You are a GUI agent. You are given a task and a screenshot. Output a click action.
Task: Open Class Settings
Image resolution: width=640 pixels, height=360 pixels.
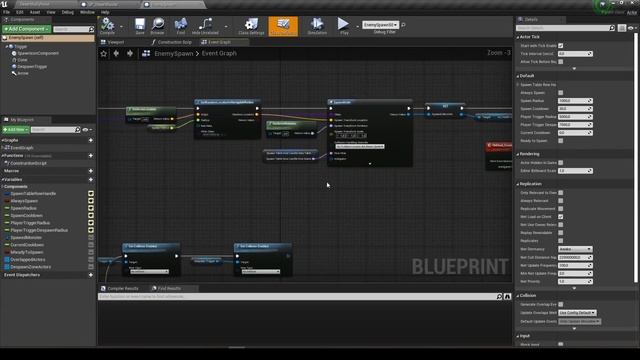(251, 24)
